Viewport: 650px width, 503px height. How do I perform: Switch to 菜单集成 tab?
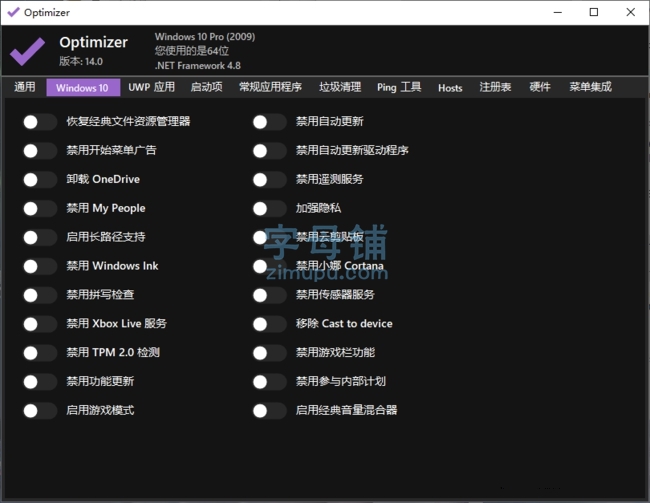point(590,87)
